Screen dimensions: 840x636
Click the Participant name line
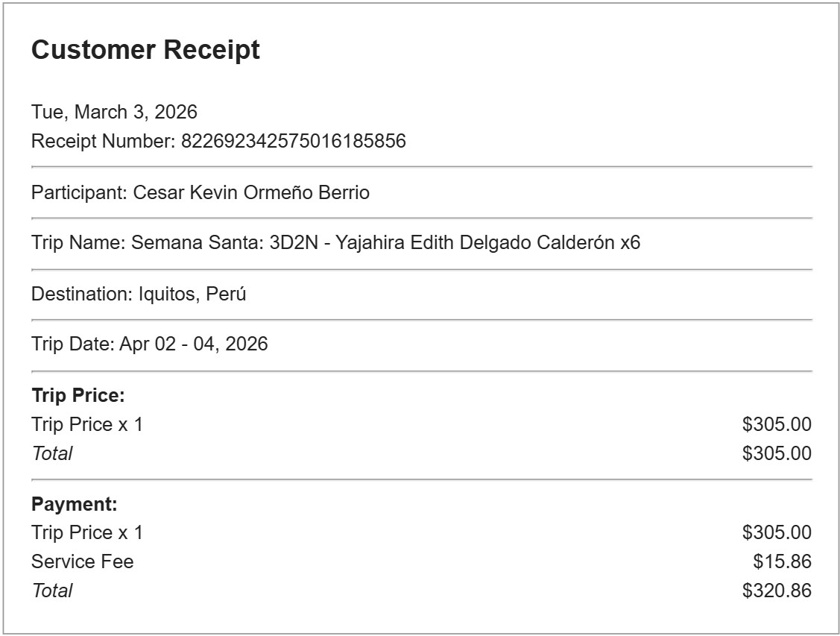coord(200,192)
